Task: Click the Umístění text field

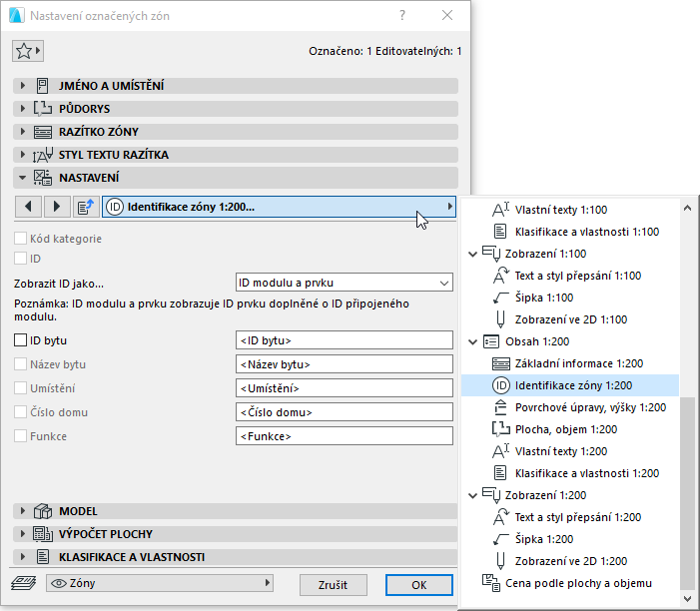Action: coord(344,387)
